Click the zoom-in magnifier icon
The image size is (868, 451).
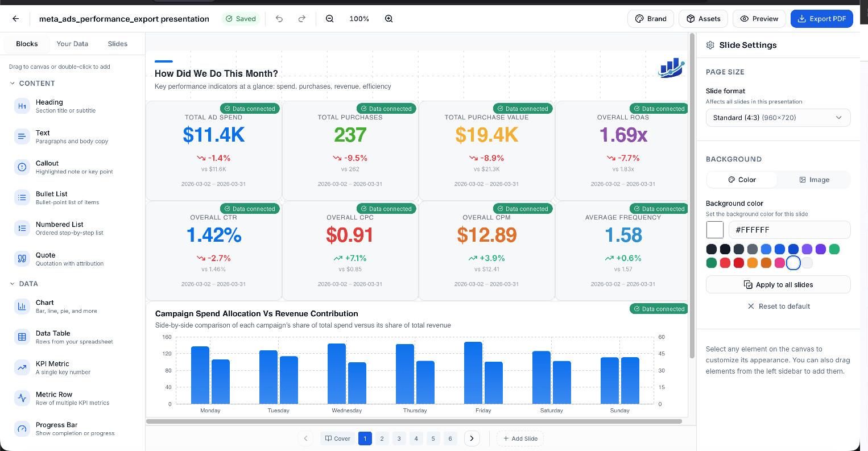(x=388, y=18)
